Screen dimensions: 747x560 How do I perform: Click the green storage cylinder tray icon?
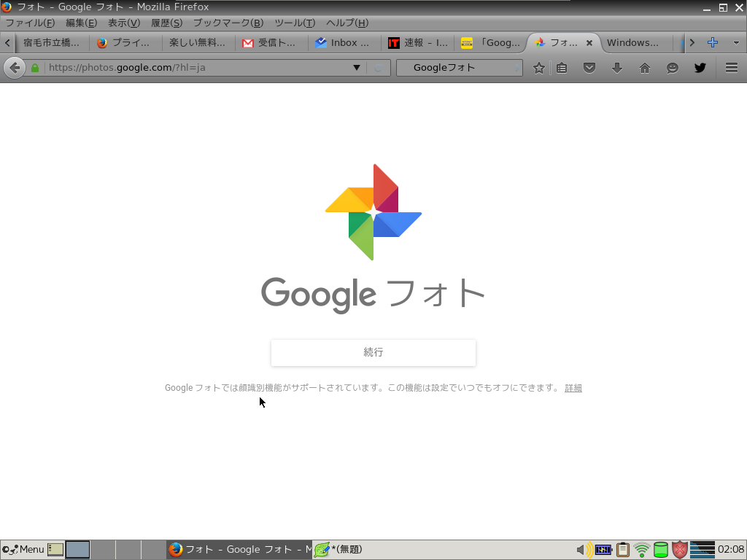point(661,550)
